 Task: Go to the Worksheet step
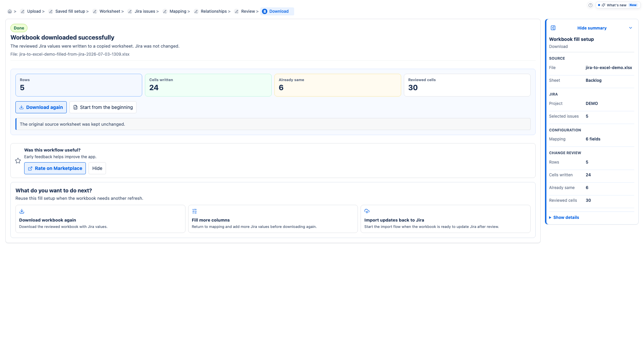(x=110, y=11)
